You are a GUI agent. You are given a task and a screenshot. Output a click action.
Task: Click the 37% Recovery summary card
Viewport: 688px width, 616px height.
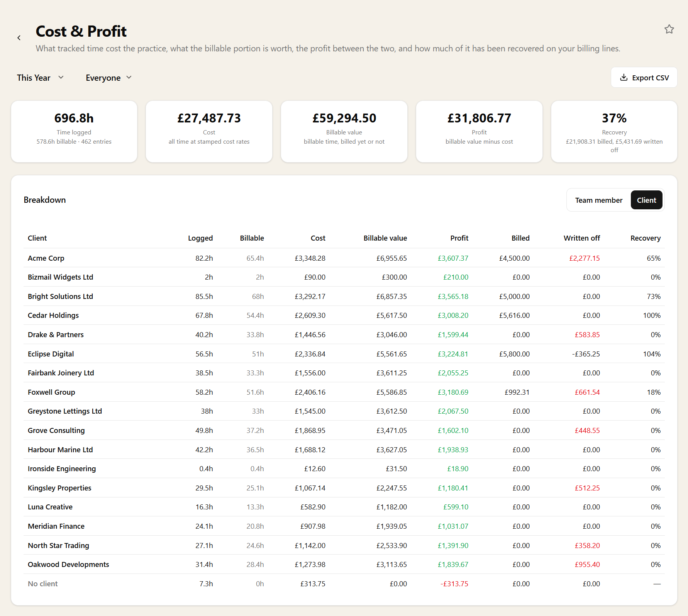tap(614, 132)
